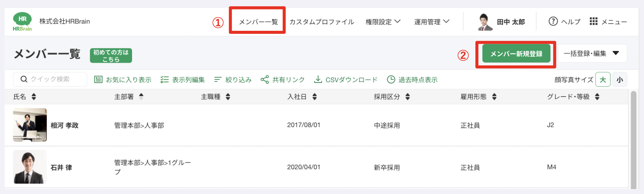Expand the 権限設定 dropdown

coord(383,22)
